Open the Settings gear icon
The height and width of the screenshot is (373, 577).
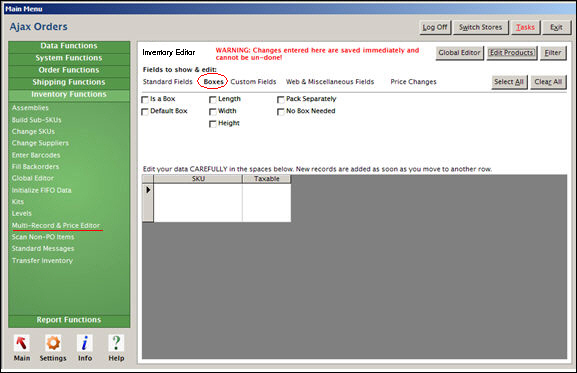(x=53, y=343)
